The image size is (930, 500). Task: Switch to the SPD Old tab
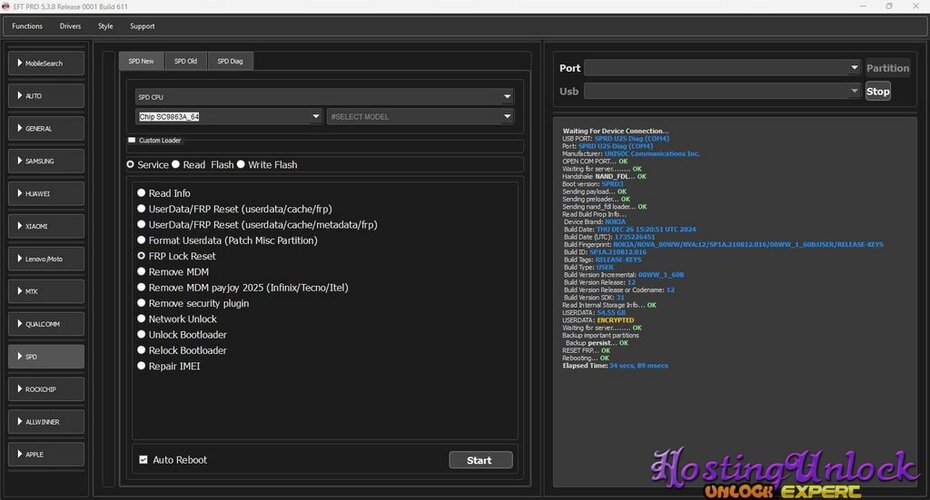pyautogui.click(x=186, y=61)
